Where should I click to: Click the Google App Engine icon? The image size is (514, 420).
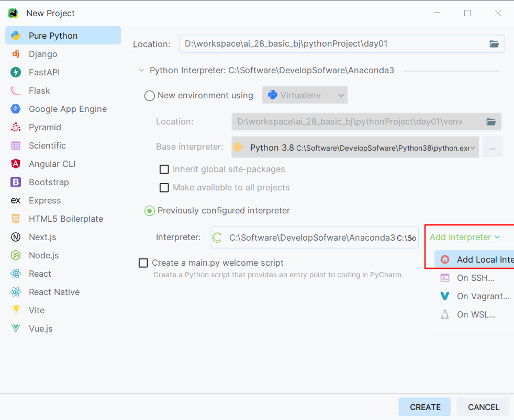tap(16, 109)
